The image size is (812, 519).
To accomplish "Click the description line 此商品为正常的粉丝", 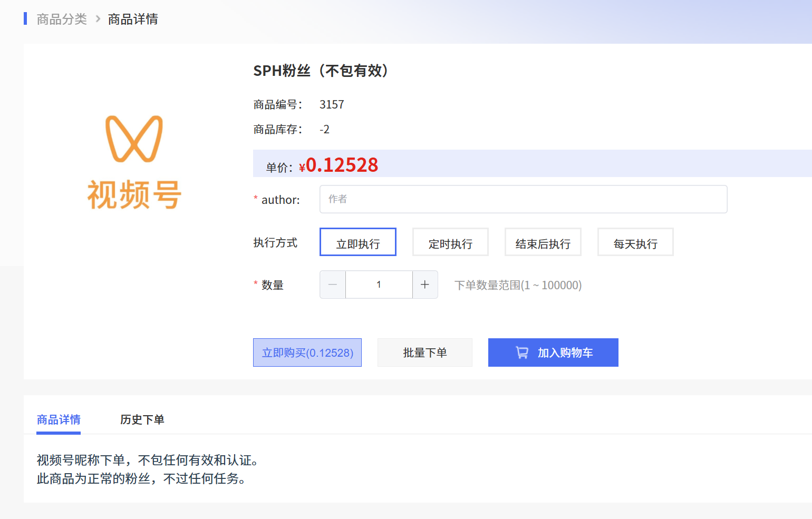I will click(142, 478).
